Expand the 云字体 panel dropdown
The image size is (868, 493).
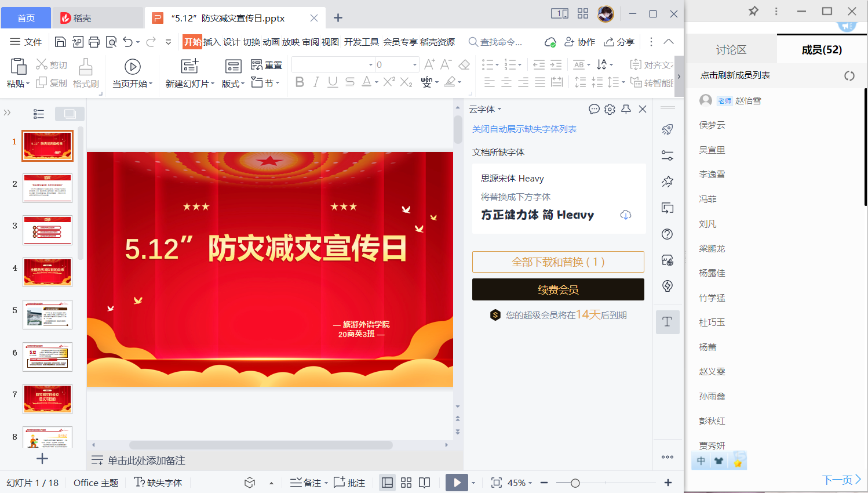486,109
